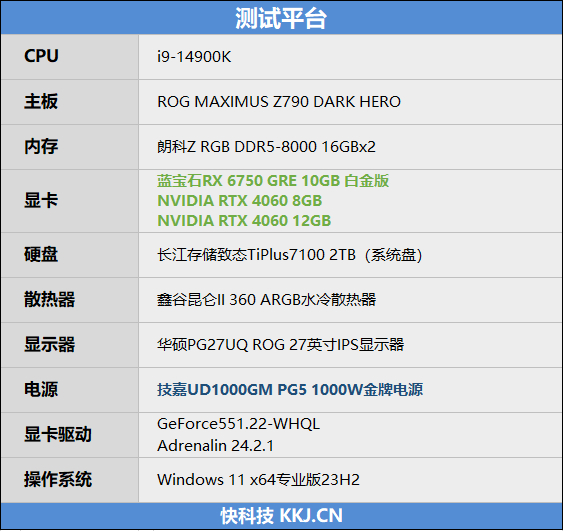The width and height of the screenshot is (563, 531).
Task: Select the 主板 row label
Action: click(x=41, y=101)
